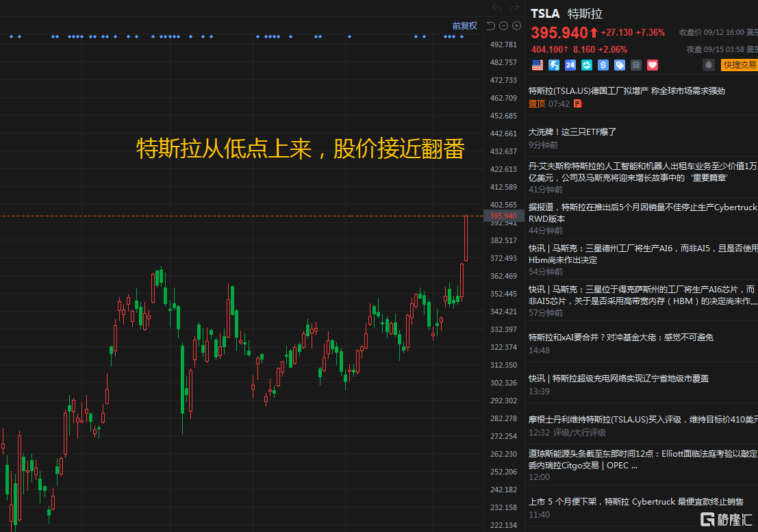Image resolution: width=758 pixels, height=532 pixels.
Task: Open Cybertruck cheapest model discontinued news
Action: tap(635, 502)
